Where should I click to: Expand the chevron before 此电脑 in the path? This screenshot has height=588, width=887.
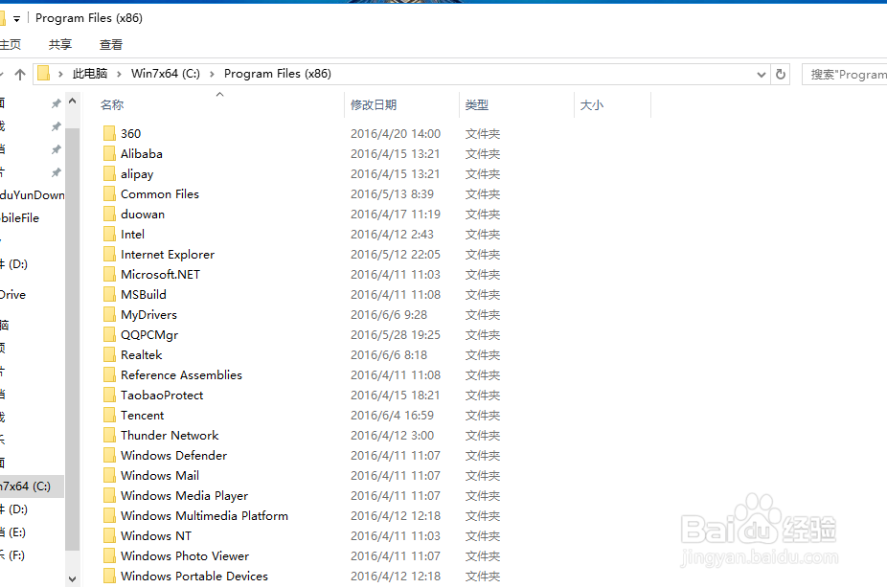[60, 74]
